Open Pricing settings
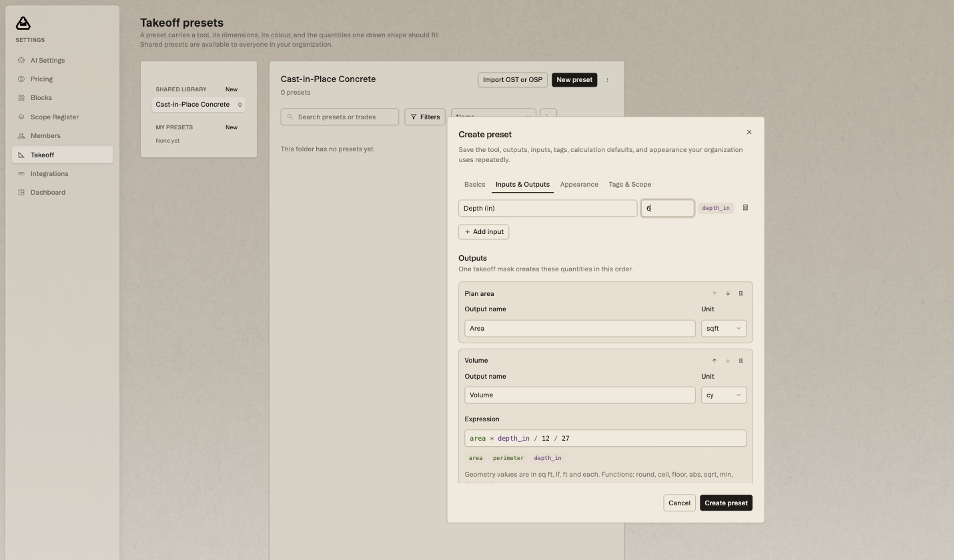 [62, 79]
